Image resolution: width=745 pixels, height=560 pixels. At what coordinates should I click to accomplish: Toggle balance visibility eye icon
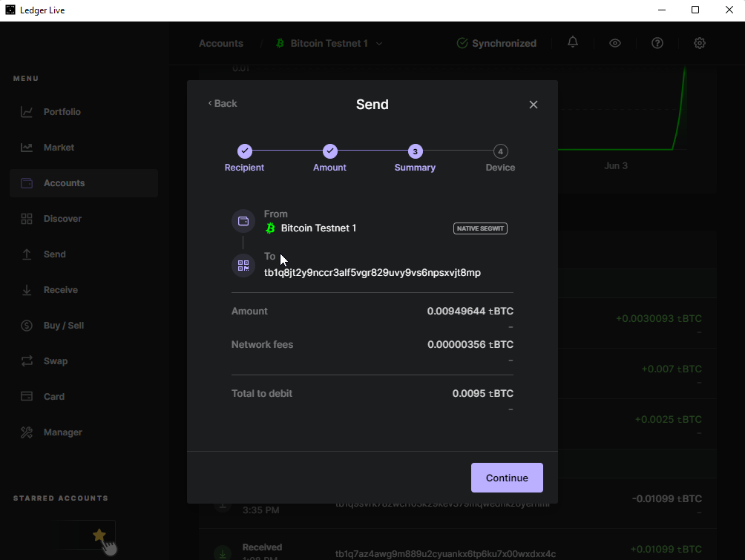[615, 43]
